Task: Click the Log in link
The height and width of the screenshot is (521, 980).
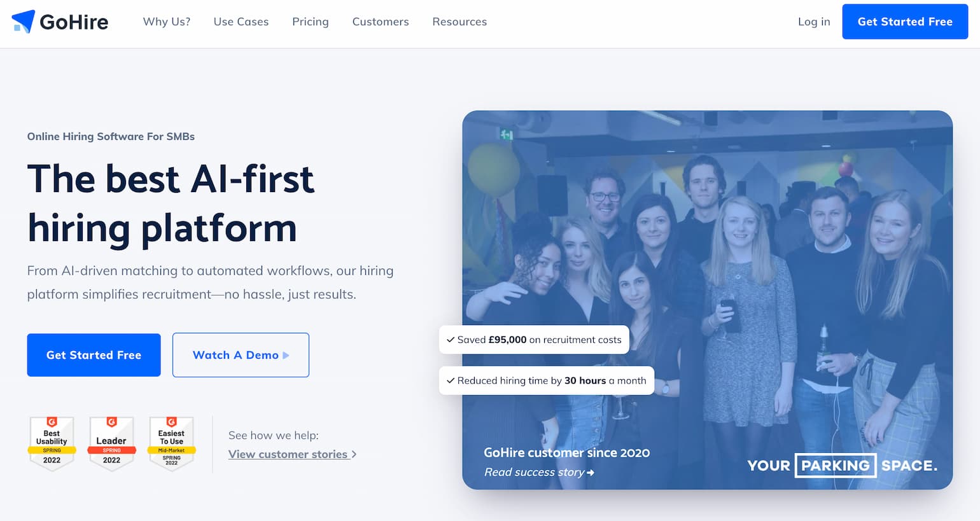Action: point(814,22)
